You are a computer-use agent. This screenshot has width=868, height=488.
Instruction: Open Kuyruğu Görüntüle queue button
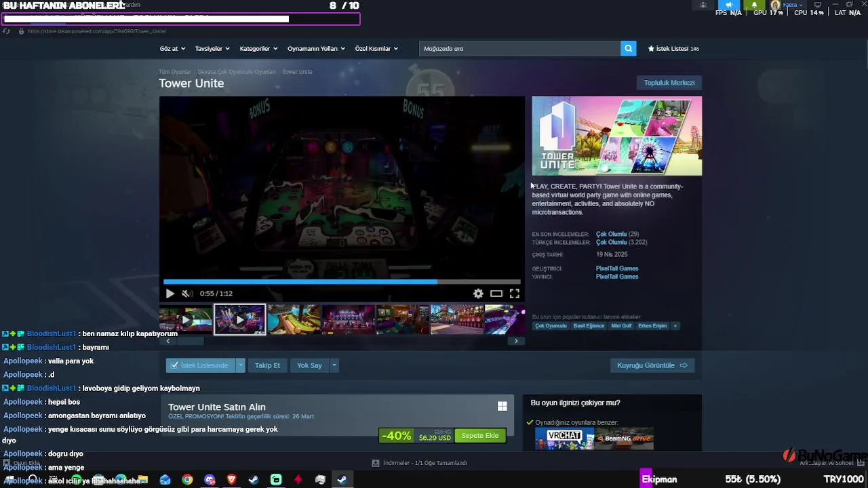coord(652,365)
